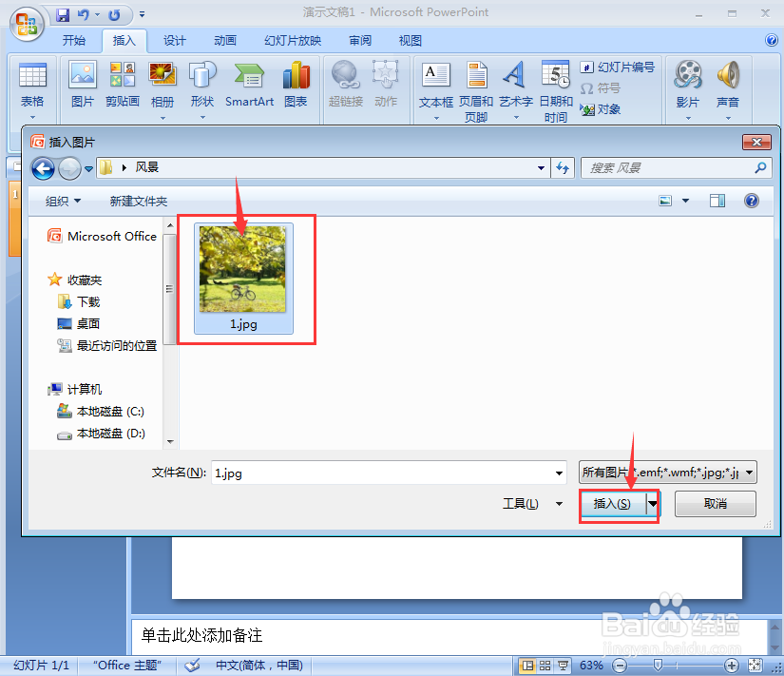The width and height of the screenshot is (784, 676).
Task: Fit slide to current window button
Action: click(755, 665)
